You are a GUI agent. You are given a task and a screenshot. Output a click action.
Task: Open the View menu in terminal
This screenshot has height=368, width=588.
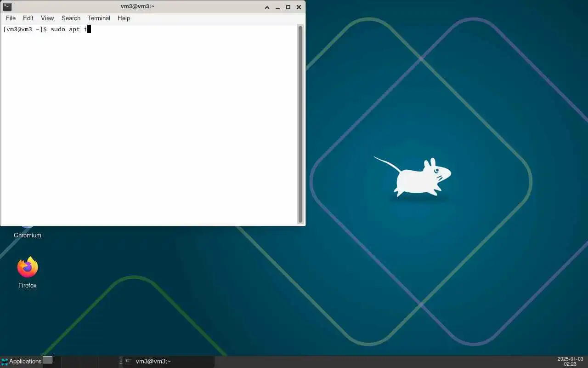coord(47,18)
